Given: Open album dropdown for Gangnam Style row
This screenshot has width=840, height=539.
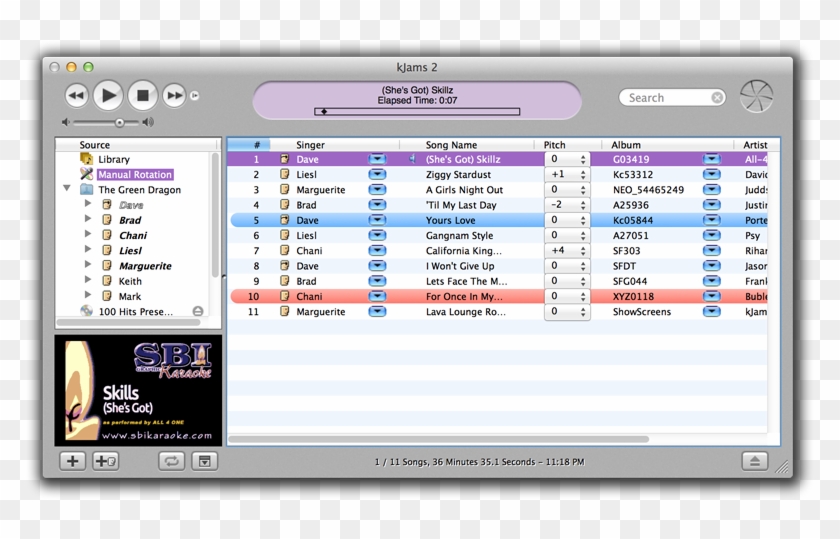Looking at the screenshot, I should click(711, 236).
